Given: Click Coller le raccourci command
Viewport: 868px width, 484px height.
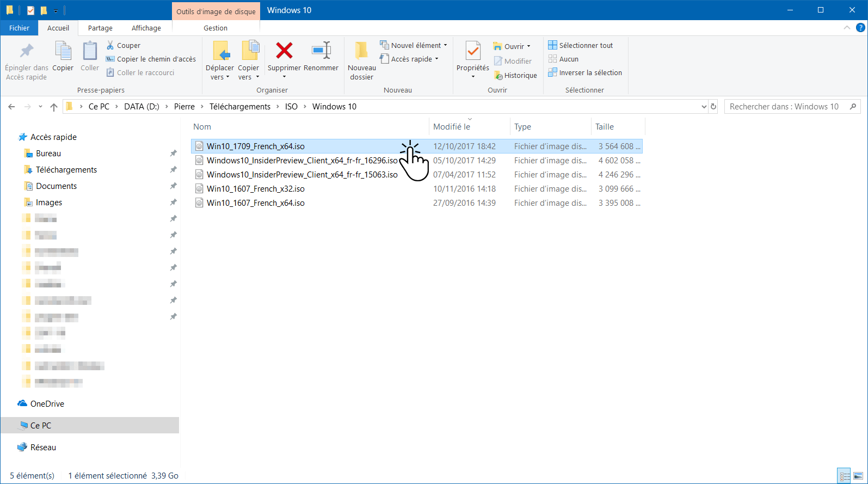Looking at the screenshot, I should pyautogui.click(x=140, y=72).
